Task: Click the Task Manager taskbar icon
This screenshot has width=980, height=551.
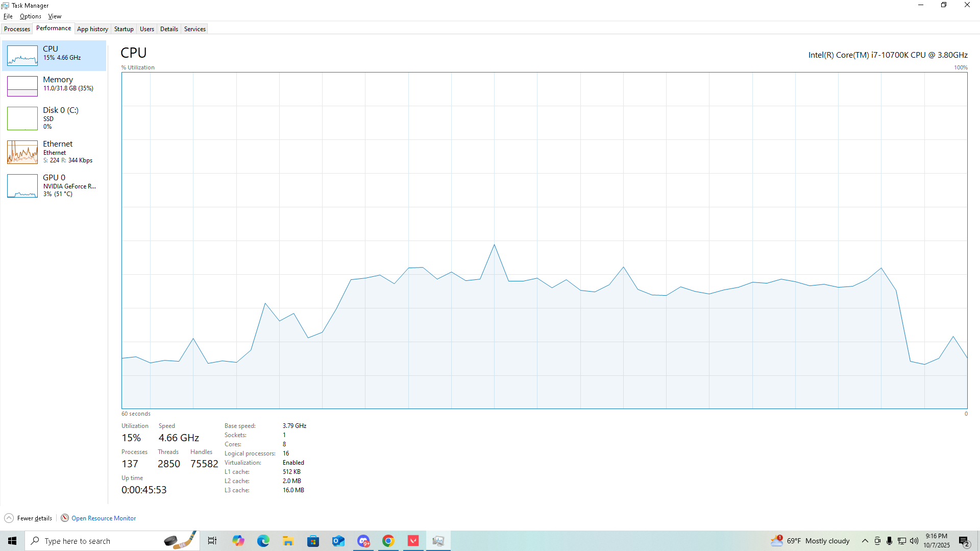Action: [438, 541]
